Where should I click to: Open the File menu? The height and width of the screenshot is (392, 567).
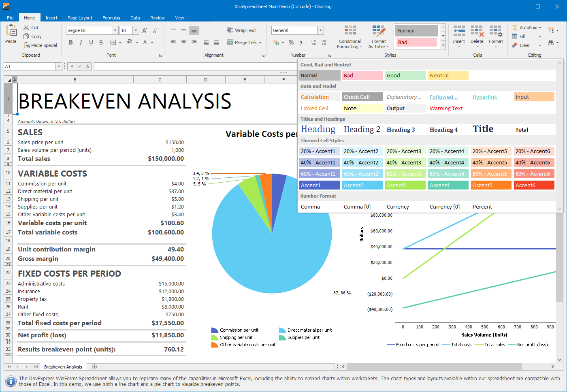[10, 17]
